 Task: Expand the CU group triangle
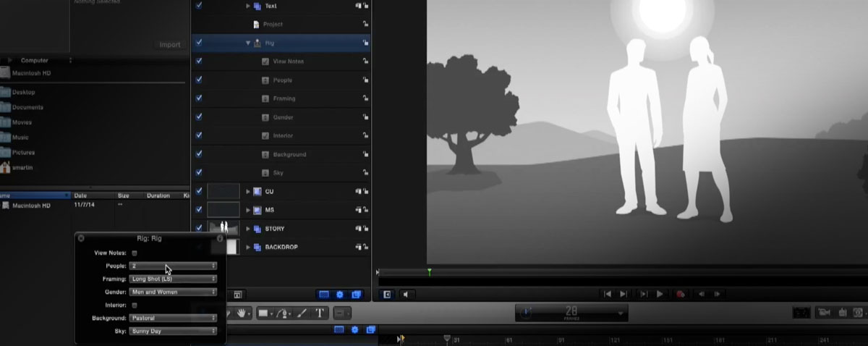tap(248, 191)
